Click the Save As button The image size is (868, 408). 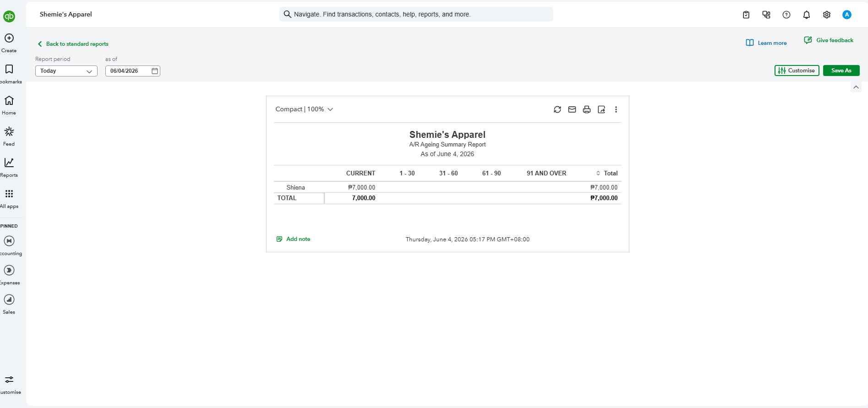click(841, 71)
